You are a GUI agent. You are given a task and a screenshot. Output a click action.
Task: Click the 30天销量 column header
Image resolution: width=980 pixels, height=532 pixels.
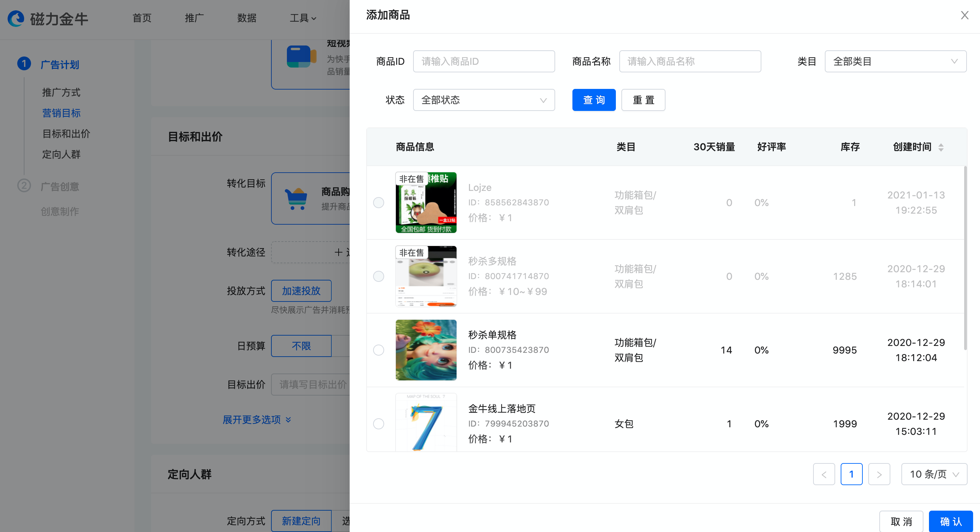(x=714, y=147)
